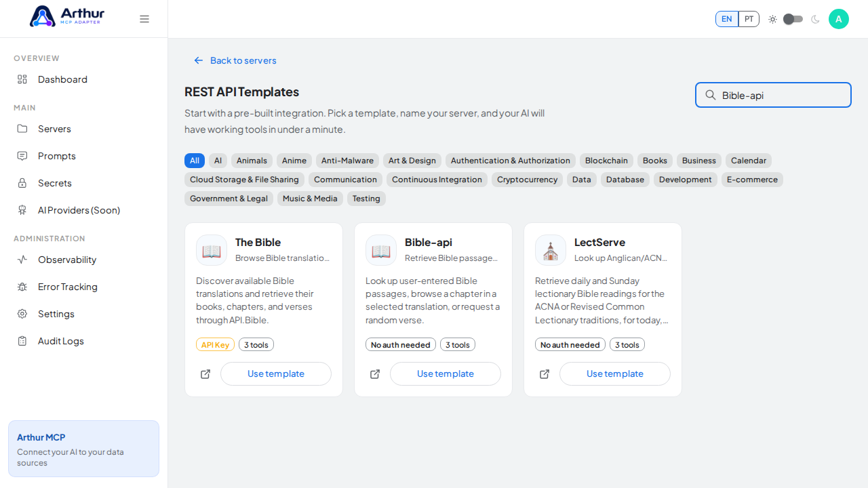Open Servers in the sidebar

pyautogui.click(x=84, y=129)
